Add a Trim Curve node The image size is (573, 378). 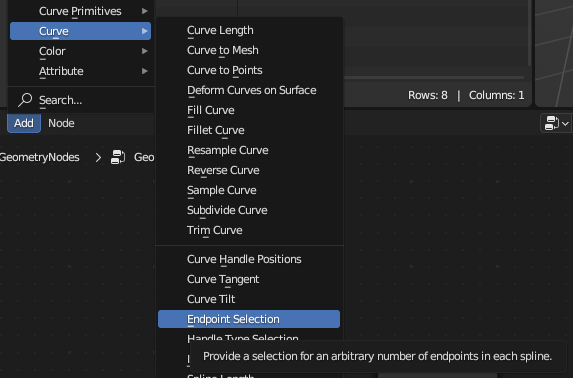coord(249,230)
